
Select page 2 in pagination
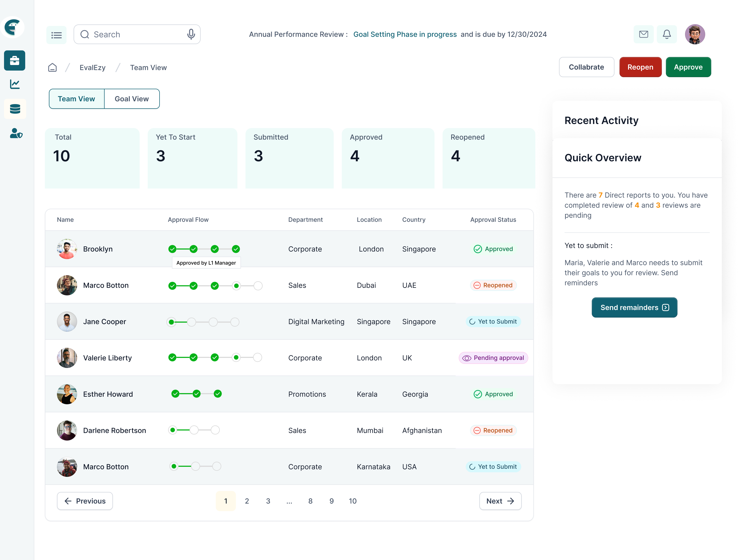[247, 501]
